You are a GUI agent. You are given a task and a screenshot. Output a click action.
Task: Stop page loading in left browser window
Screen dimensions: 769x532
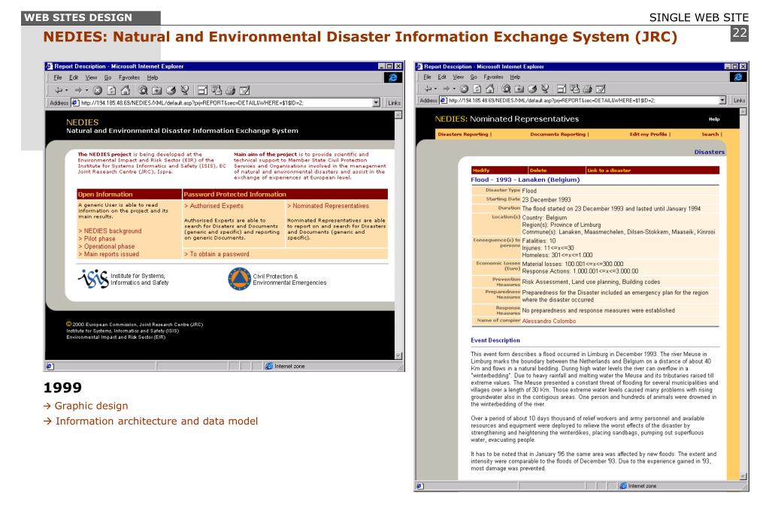pos(98,90)
